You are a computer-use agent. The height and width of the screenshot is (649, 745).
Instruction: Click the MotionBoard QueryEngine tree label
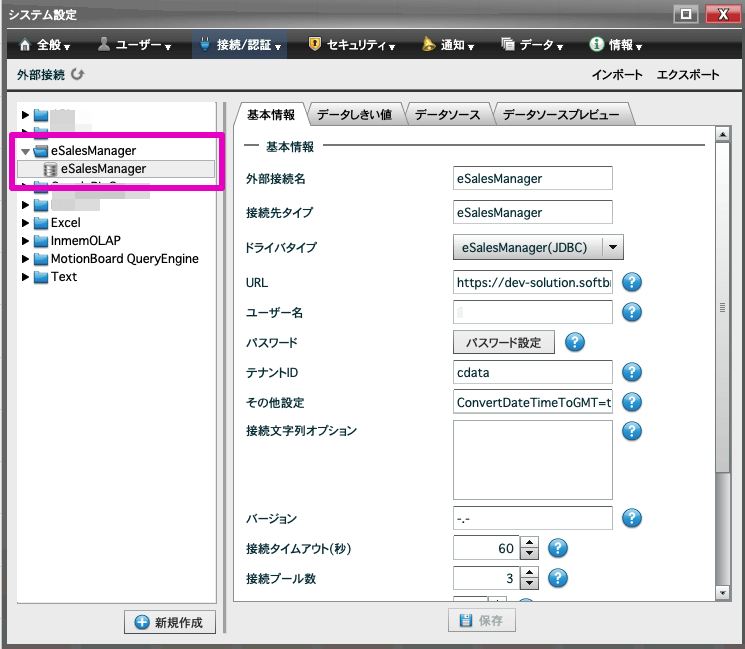click(x=124, y=259)
